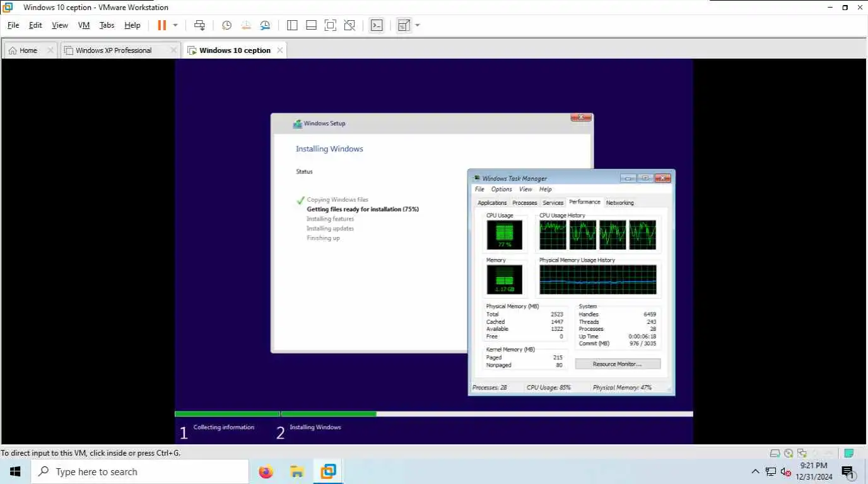Open File Explorer from the taskbar

tap(297, 471)
